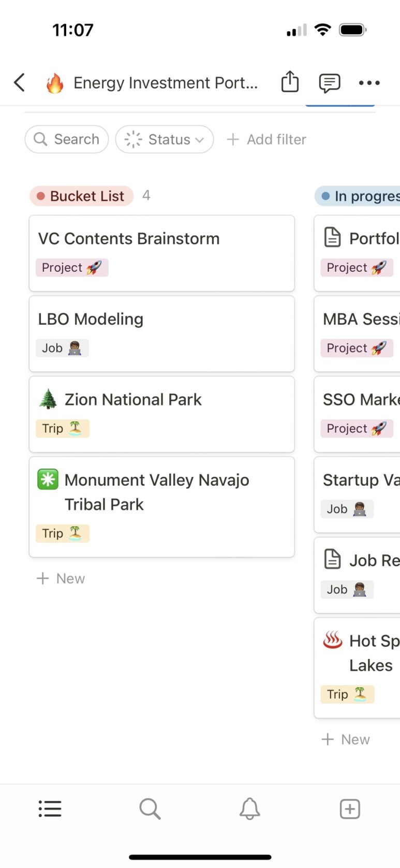This screenshot has height=868, width=400.
Task: Add a New card under In progress column
Action: (x=346, y=740)
